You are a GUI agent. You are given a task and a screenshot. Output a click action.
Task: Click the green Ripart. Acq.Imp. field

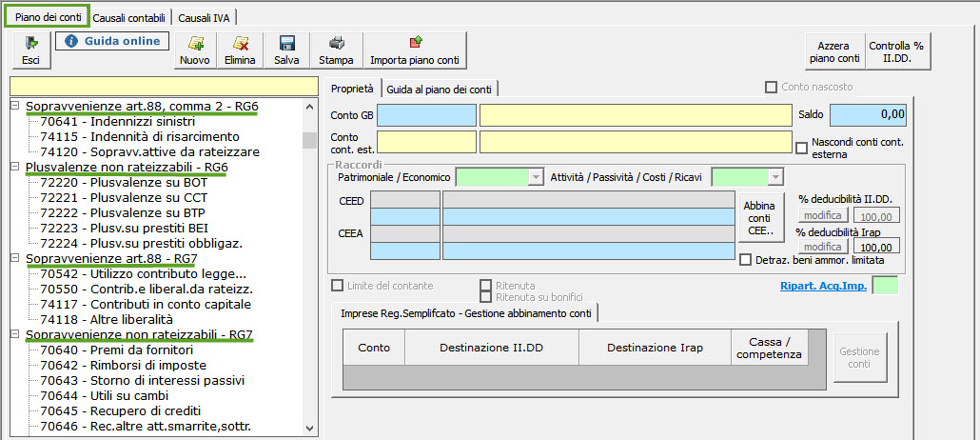point(885,286)
